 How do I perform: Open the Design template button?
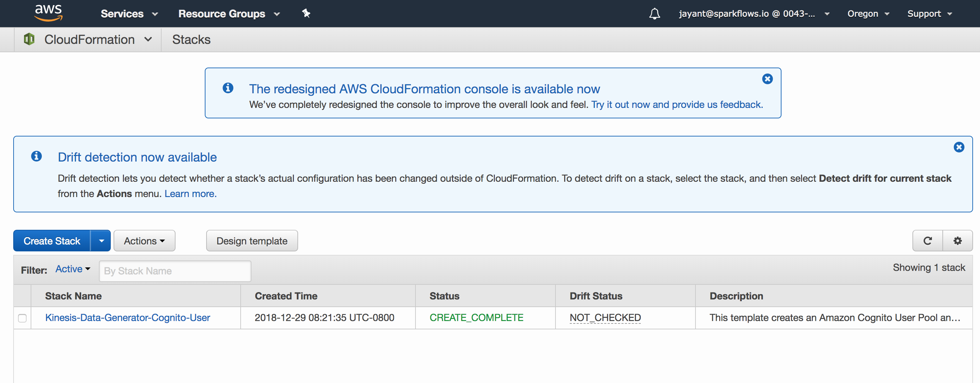(252, 241)
